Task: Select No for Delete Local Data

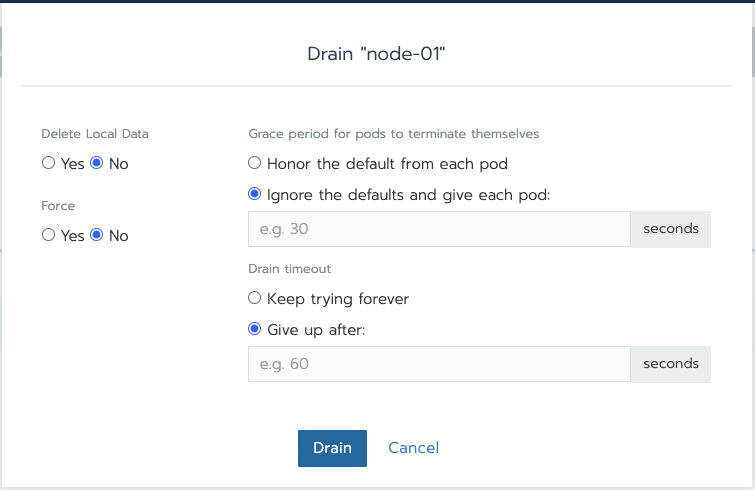Action: pyautogui.click(x=97, y=164)
